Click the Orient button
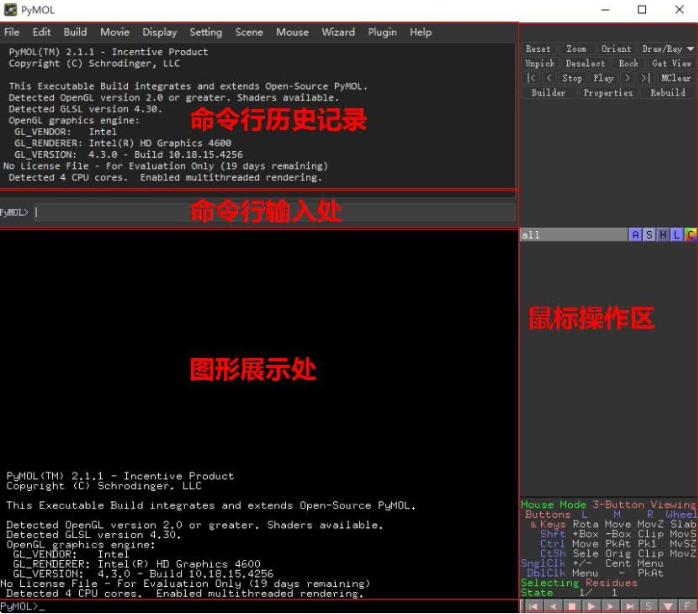The height and width of the screenshot is (614, 698). 616,49
